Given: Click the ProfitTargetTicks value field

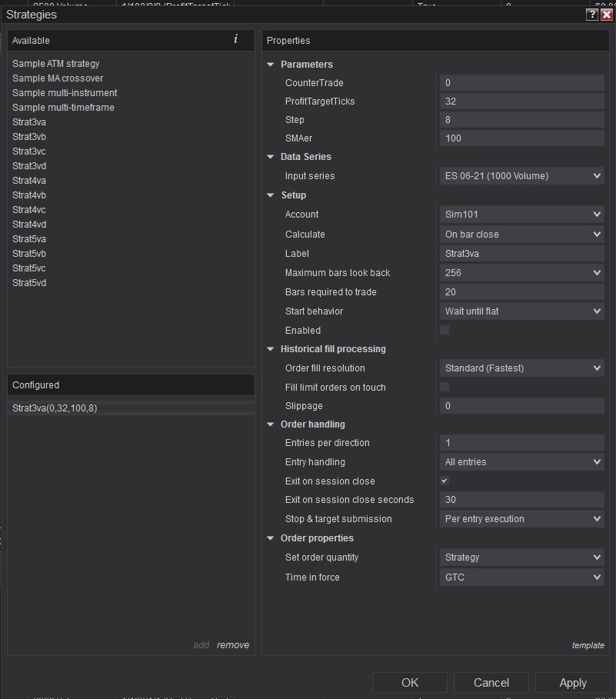Looking at the screenshot, I should (521, 102).
